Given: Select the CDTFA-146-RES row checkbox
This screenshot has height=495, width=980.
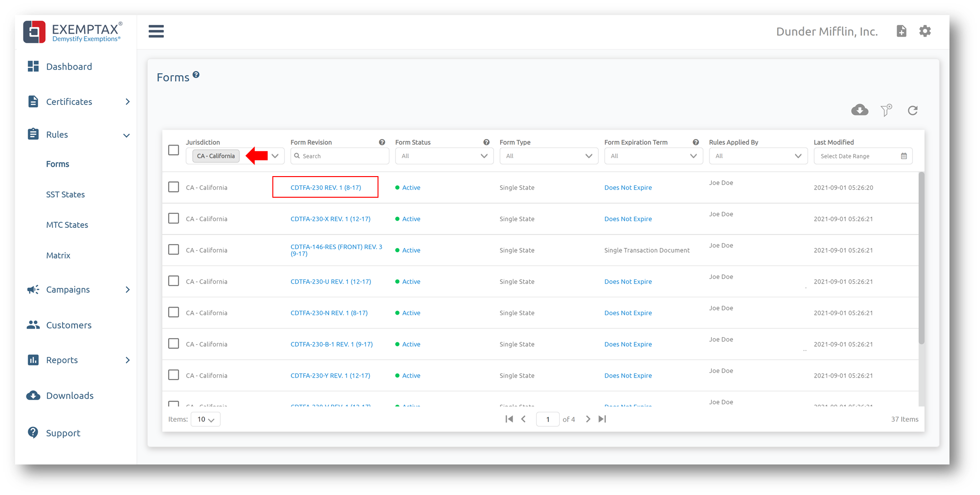Looking at the screenshot, I should pyautogui.click(x=173, y=249).
